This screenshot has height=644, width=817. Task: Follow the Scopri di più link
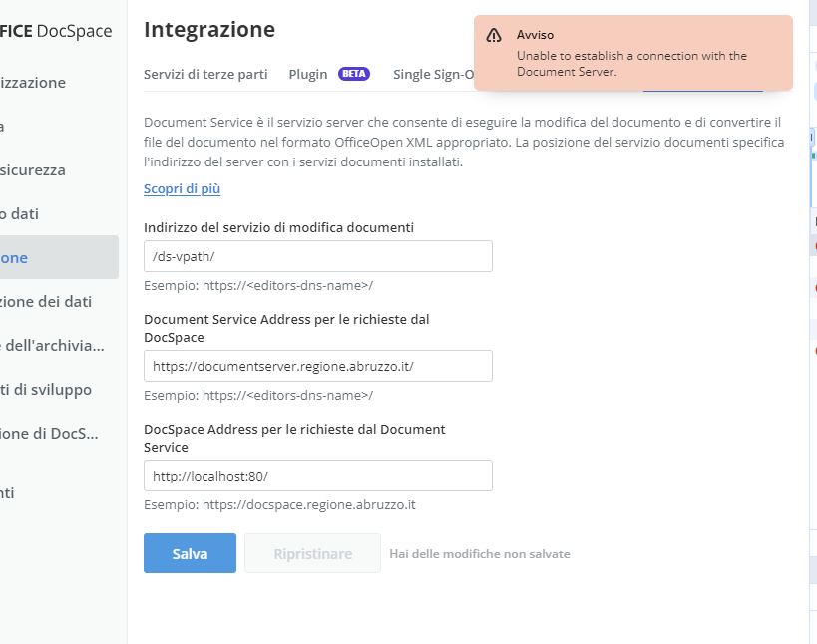[182, 188]
